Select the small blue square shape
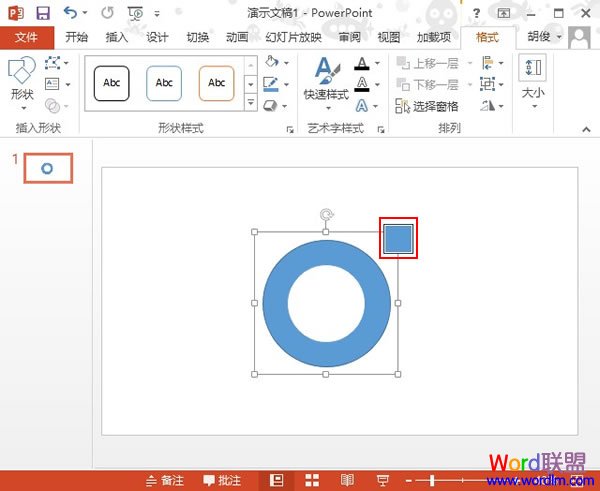Viewport: 600px width, 491px height. coord(398,239)
